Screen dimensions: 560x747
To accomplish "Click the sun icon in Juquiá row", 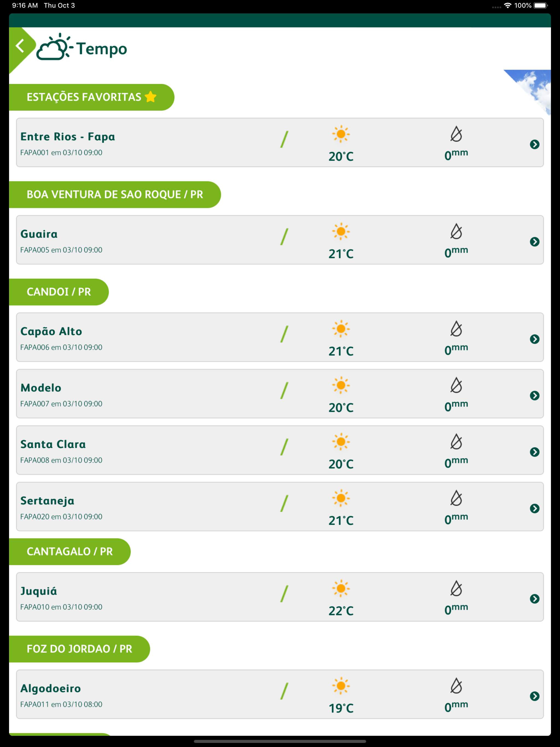I will point(341,588).
